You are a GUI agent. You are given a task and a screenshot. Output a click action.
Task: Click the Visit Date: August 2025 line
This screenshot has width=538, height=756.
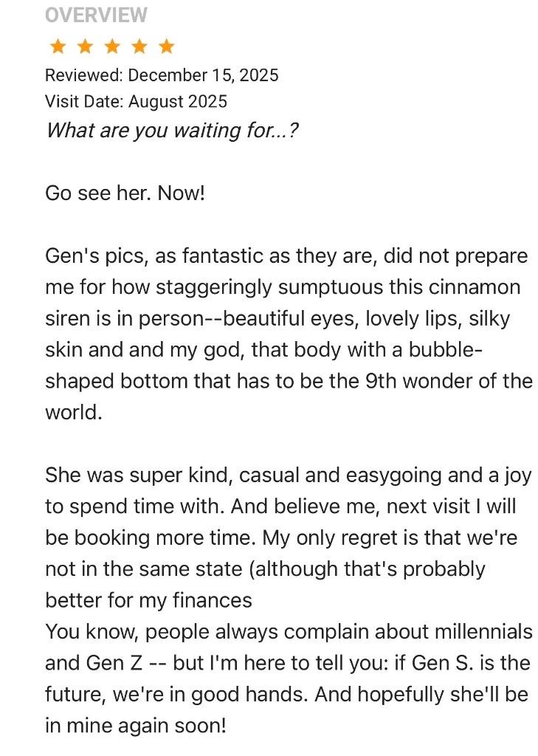coord(136,101)
